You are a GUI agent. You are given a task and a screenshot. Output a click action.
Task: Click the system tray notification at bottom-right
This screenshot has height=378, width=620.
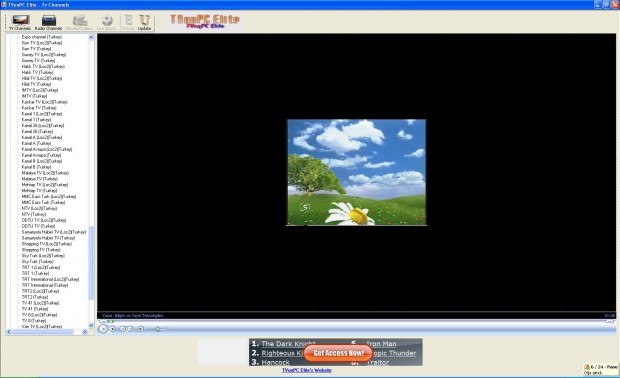coord(601,370)
